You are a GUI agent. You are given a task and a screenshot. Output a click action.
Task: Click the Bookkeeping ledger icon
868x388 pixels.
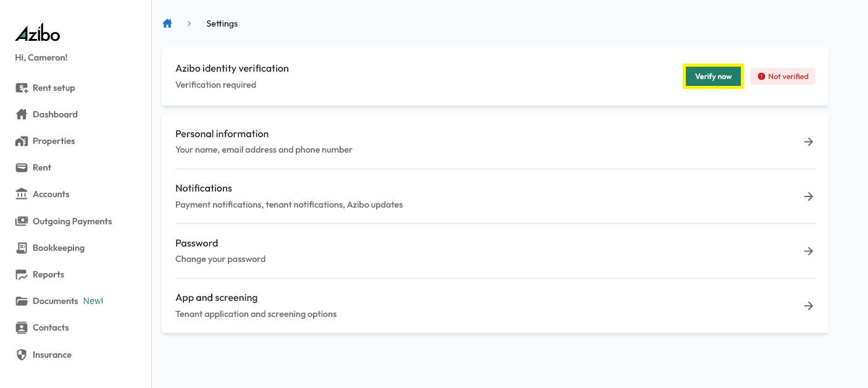[22, 248]
